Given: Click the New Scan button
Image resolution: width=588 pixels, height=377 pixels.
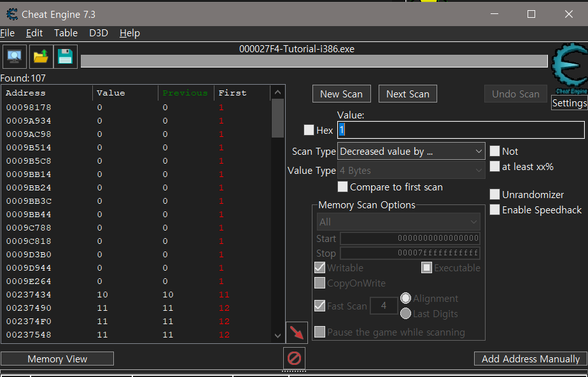Looking at the screenshot, I should click(x=341, y=94).
